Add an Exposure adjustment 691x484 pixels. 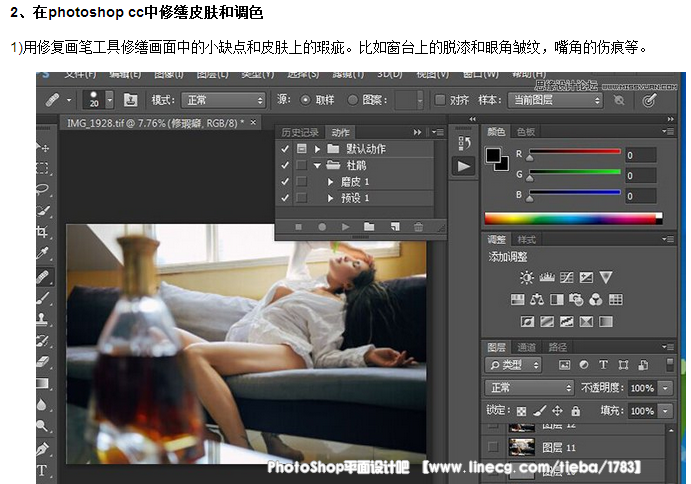[x=586, y=277]
